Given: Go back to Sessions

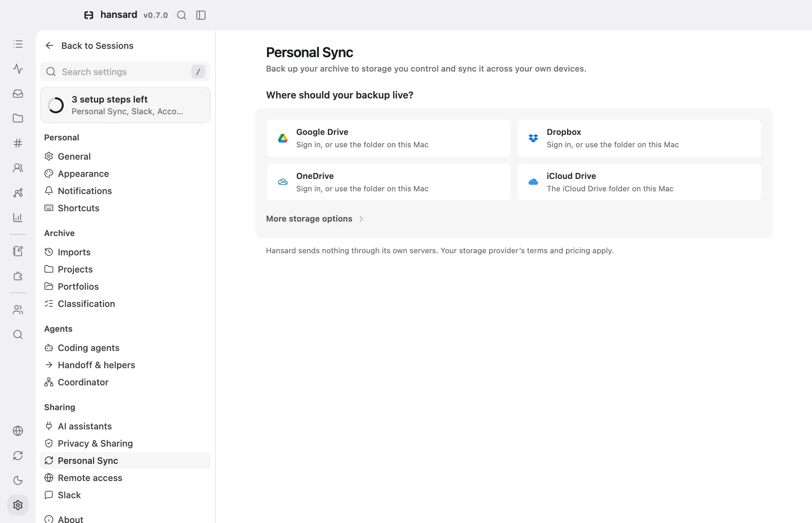Looking at the screenshot, I should click(x=89, y=46).
